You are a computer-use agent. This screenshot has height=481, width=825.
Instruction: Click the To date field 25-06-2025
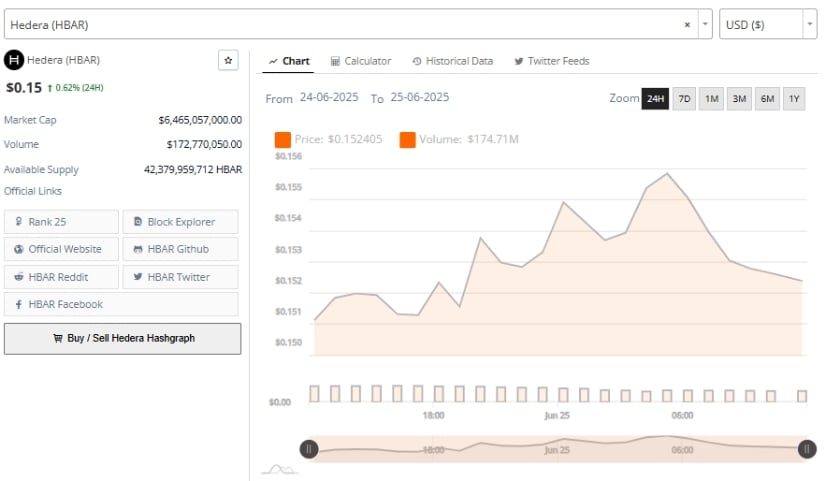point(419,97)
